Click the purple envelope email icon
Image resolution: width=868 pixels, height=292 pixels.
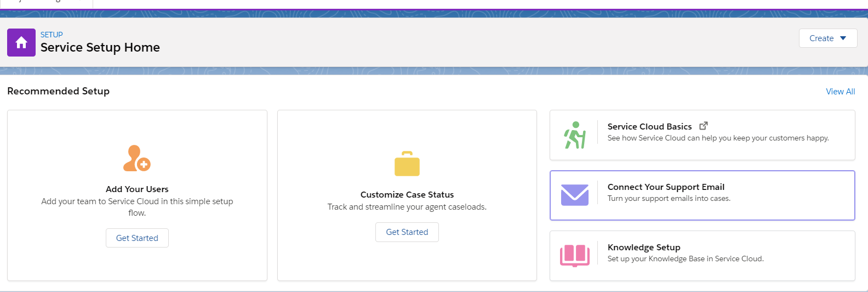pos(574,195)
